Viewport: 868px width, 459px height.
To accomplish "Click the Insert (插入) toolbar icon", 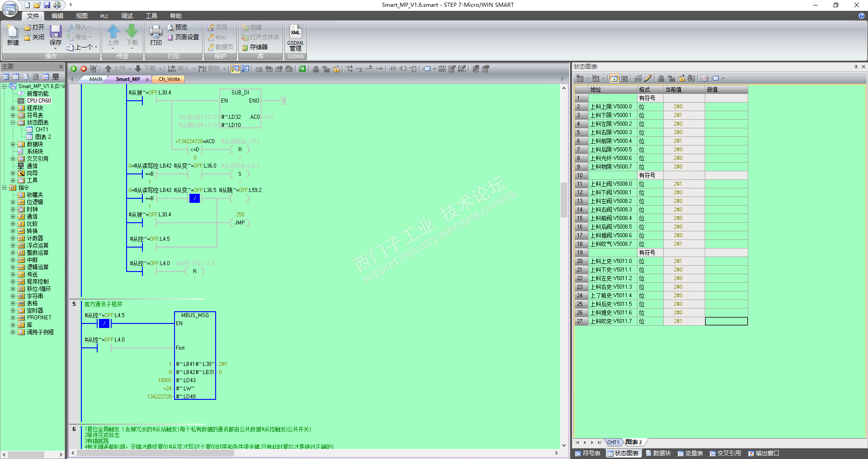I will (179, 69).
